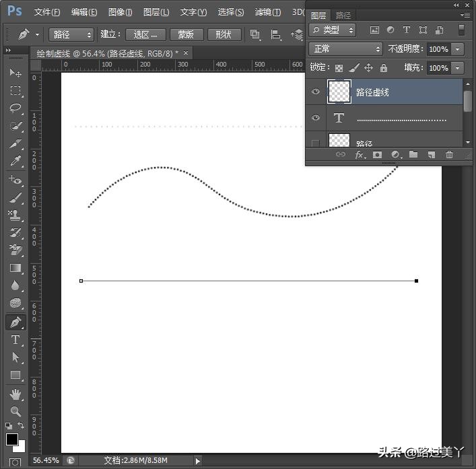Screen dimensions: 476x469
Task: Click the delete layer trash icon
Action: tap(449, 155)
